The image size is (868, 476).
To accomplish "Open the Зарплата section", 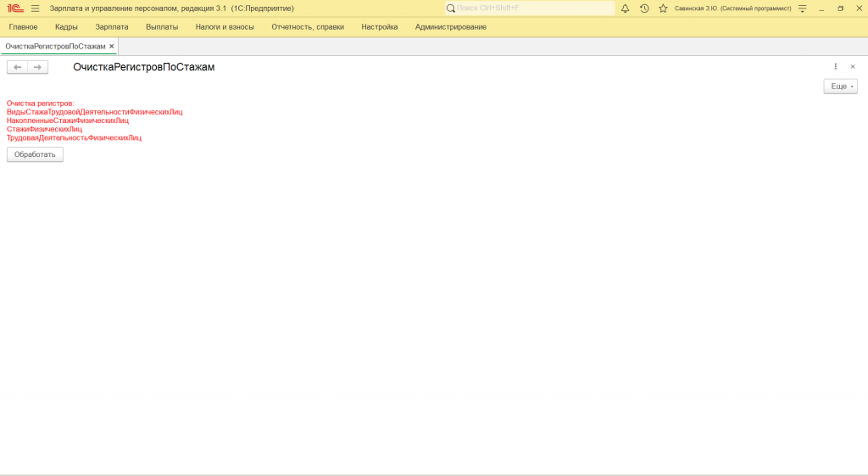I will [x=112, y=27].
